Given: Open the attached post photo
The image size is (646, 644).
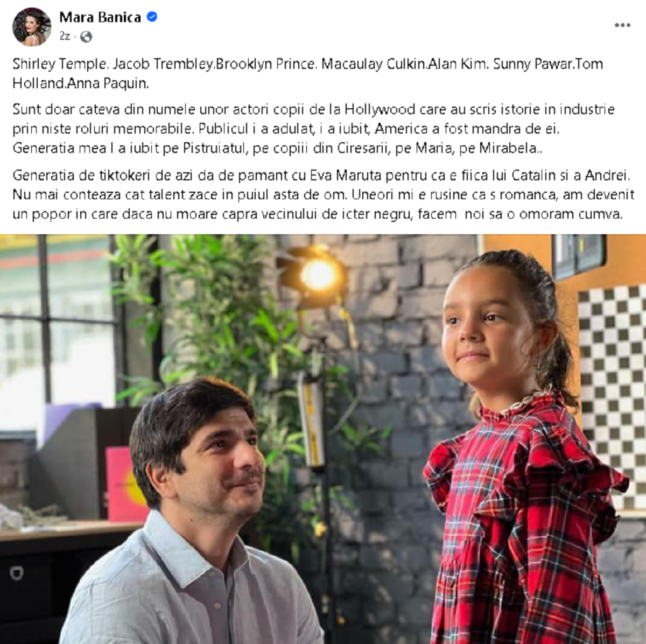Looking at the screenshot, I should pos(323,439).
